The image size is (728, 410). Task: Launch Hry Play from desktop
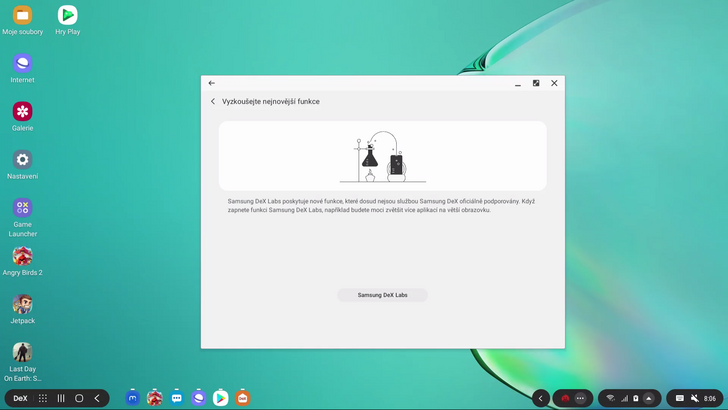(x=67, y=16)
